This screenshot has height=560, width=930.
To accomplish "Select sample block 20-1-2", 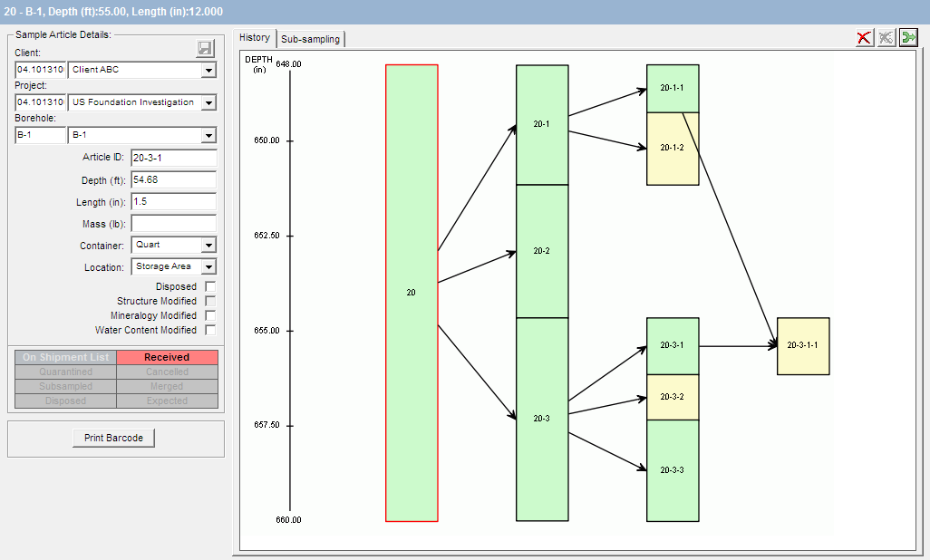I will pos(673,149).
